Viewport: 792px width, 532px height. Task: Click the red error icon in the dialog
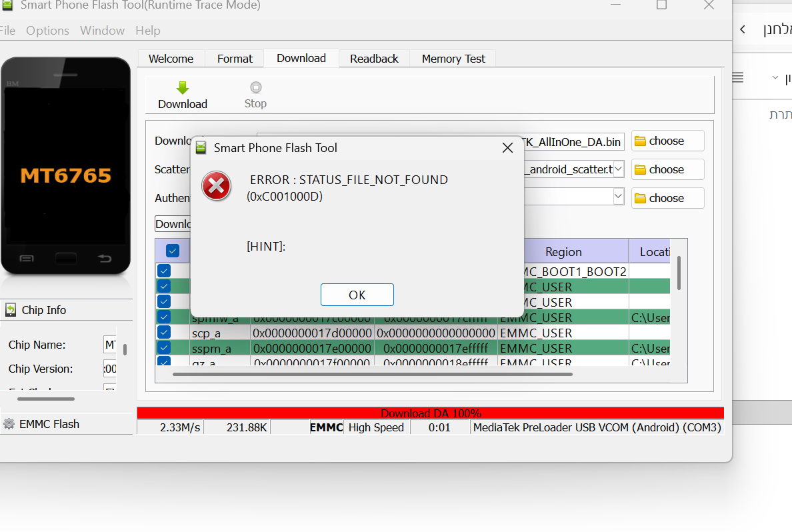pos(216,185)
